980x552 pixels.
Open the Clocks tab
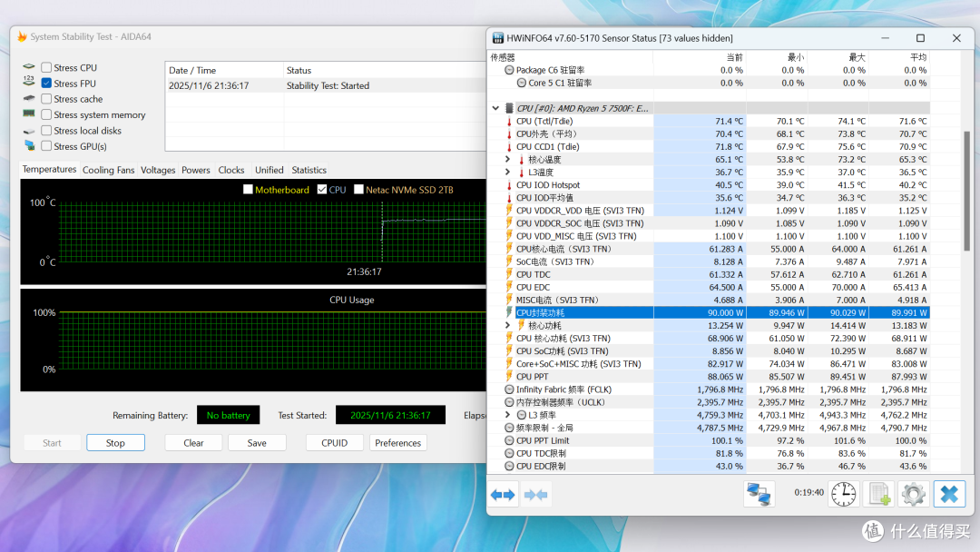(x=231, y=170)
